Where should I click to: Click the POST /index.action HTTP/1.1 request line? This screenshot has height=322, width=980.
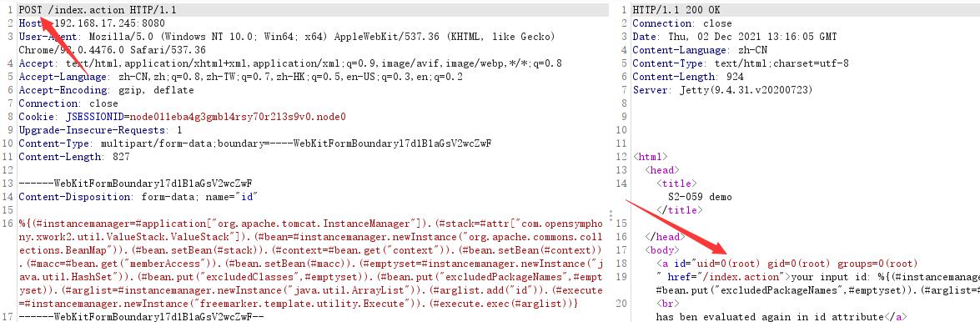[x=98, y=10]
